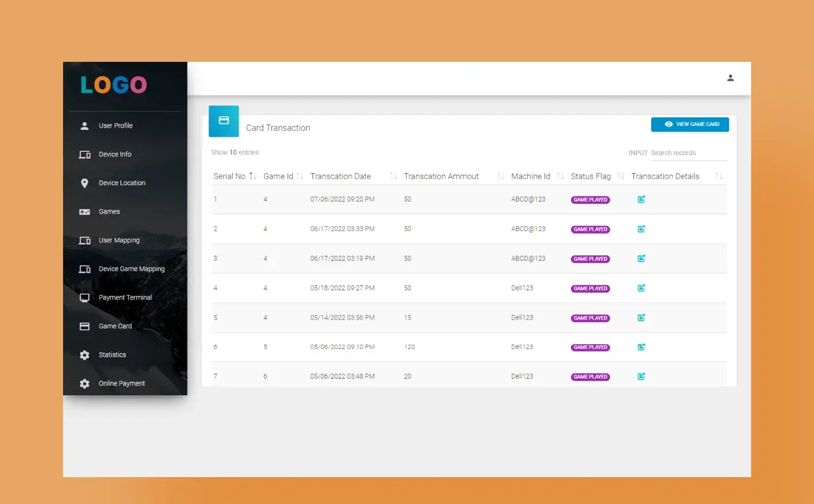Open the User Profile menu item
The width and height of the screenshot is (814, 504).
[x=115, y=126]
